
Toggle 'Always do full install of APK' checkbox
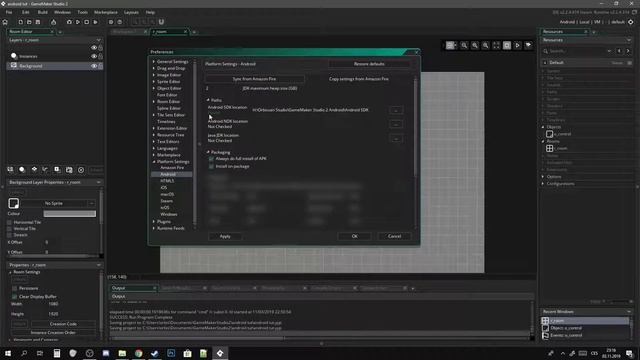211,159
